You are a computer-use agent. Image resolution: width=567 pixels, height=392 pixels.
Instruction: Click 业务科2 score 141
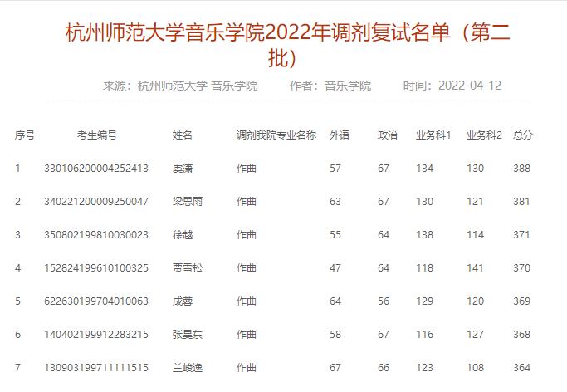[475, 268]
